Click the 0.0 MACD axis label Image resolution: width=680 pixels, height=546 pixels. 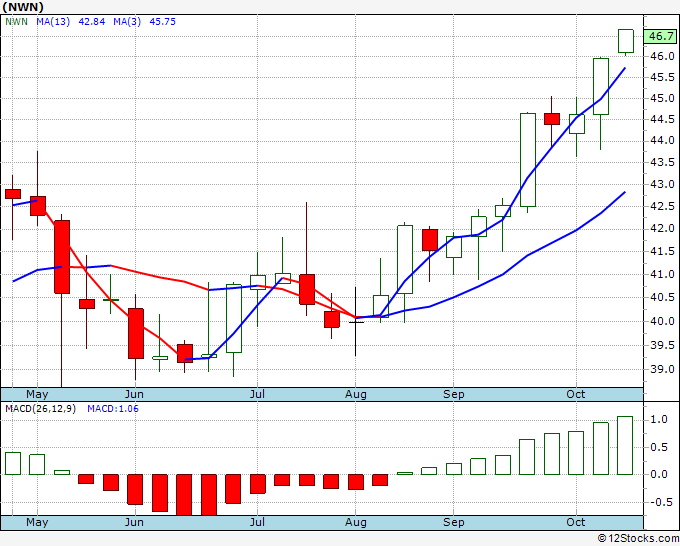pyautogui.click(x=659, y=474)
